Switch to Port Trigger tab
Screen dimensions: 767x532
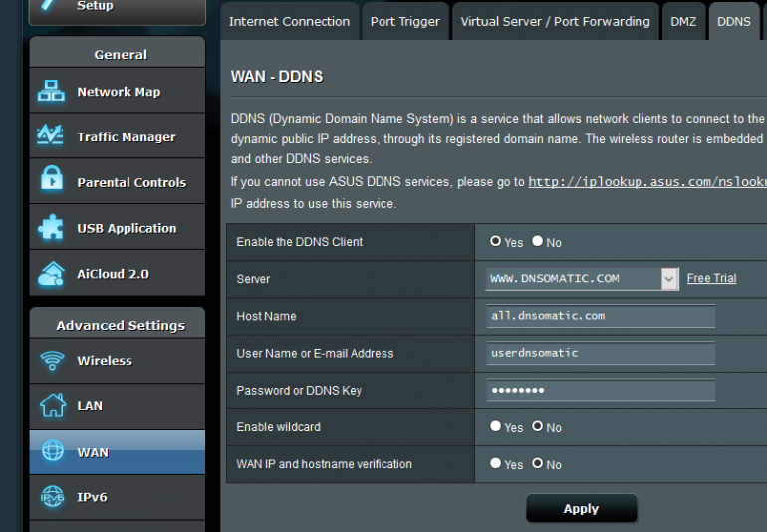pos(405,22)
